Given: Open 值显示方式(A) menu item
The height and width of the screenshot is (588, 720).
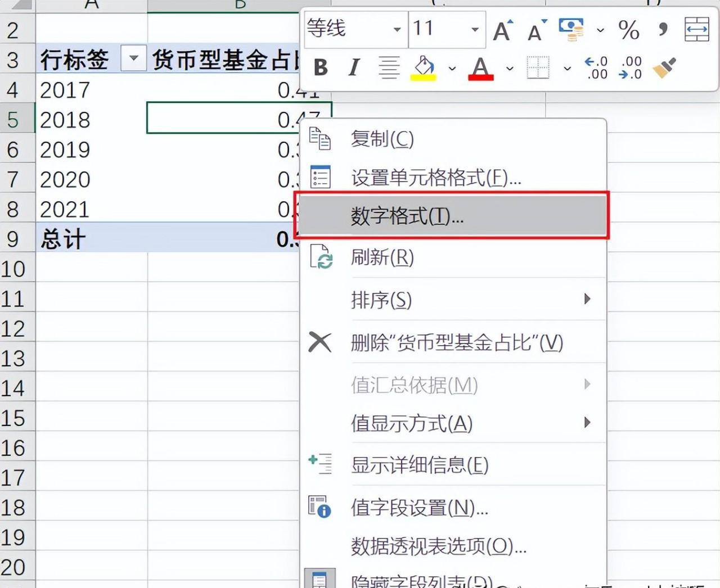Looking at the screenshot, I should pos(453,423).
